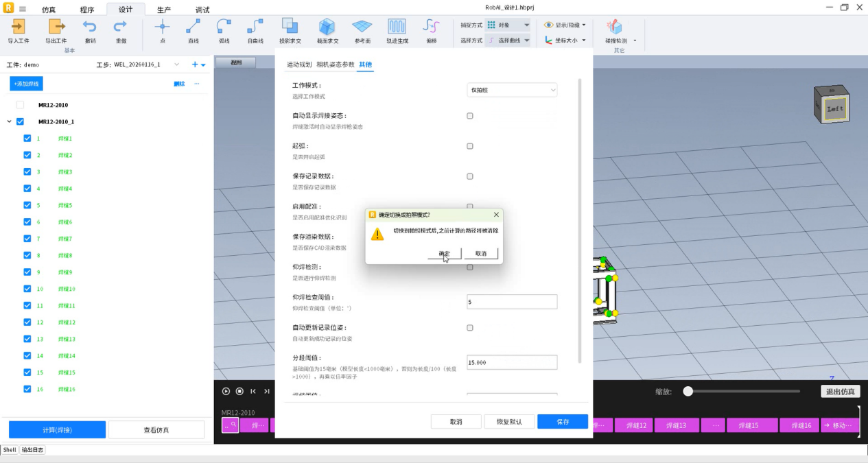This screenshot has height=463, width=868.
Task: Open the 生产 ribbon tab
Action: pyautogui.click(x=164, y=10)
